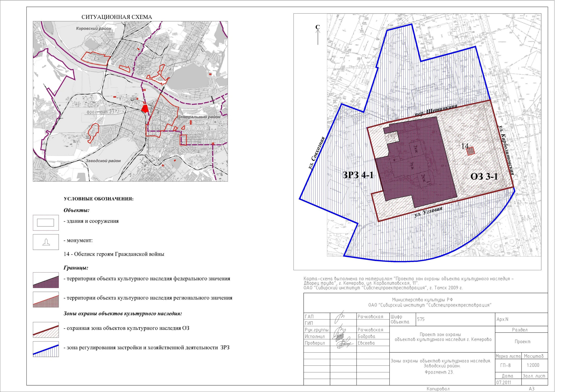This screenshot has height=392, width=574.
Task: Click the Карта-схема выполнена source note
Action: coord(408,283)
